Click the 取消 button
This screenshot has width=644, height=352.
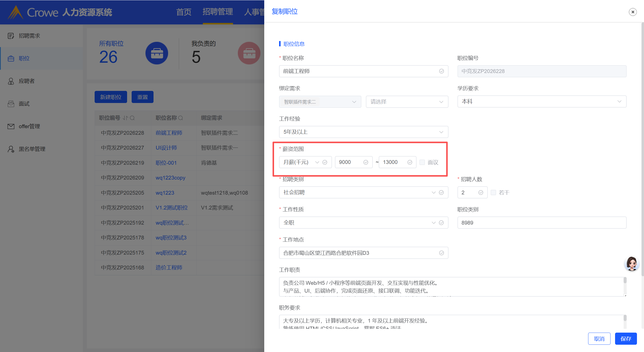(x=599, y=339)
